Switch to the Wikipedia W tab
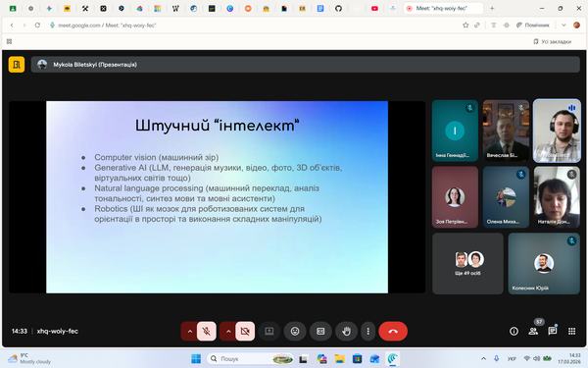 pos(175,8)
